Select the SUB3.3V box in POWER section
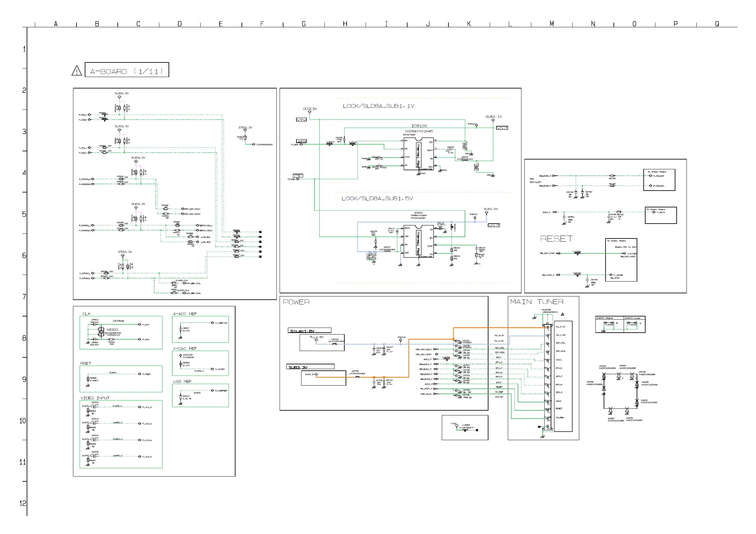 [x=310, y=367]
